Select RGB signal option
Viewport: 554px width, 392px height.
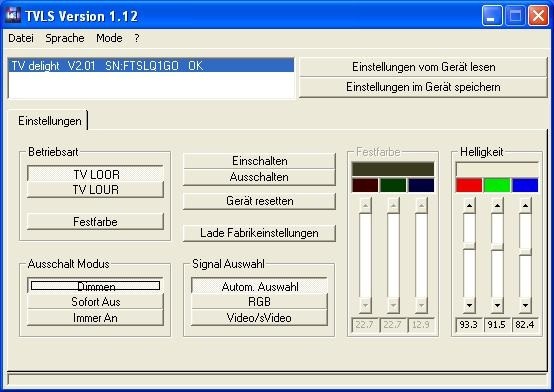(259, 302)
